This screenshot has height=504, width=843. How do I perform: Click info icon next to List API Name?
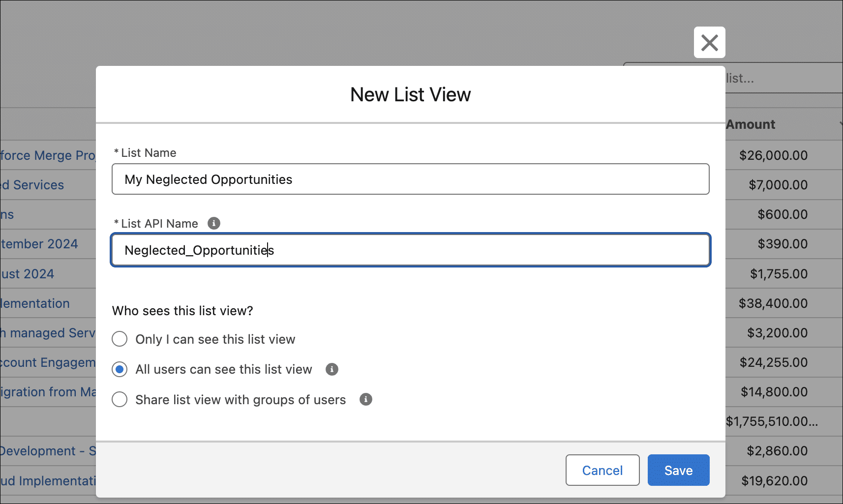pyautogui.click(x=213, y=223)
